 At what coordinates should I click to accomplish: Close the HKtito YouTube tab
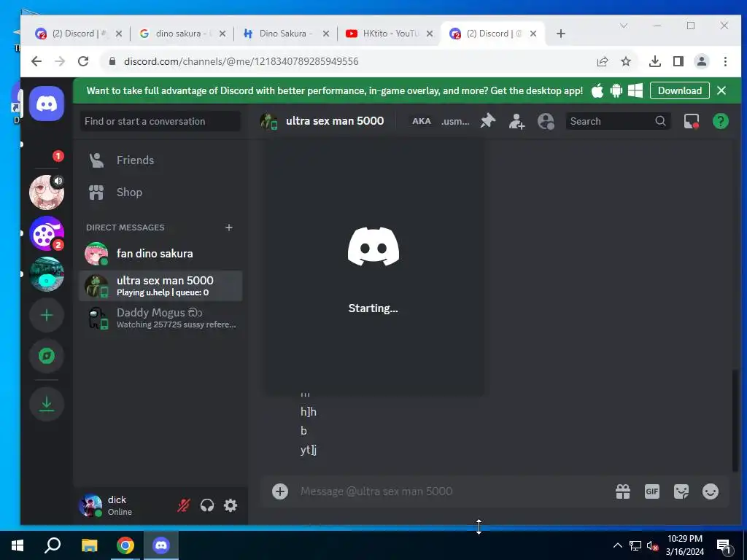click(430, 34)
